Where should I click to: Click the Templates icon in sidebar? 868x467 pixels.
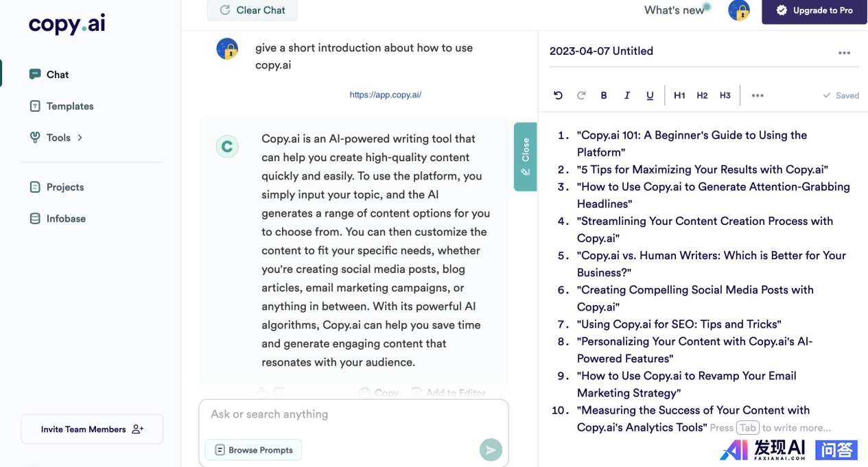[x=35, y=106]
